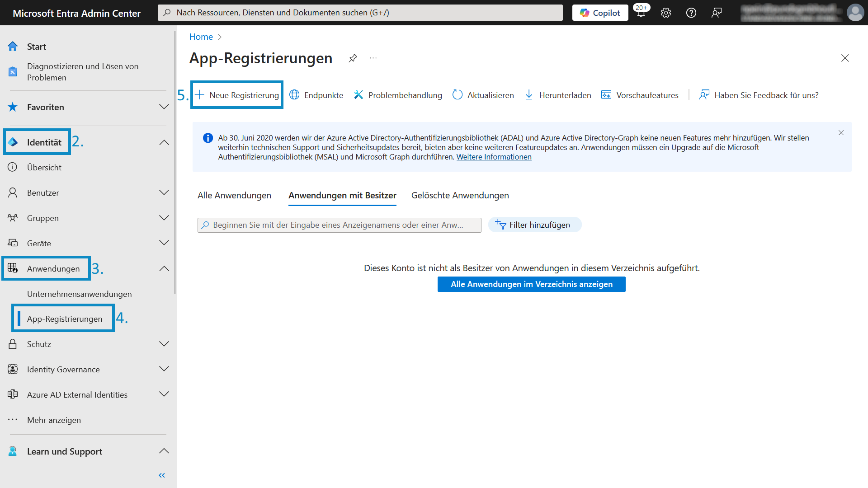Open the settings gear in top bar
The width and height of the screenshot is (868, 488).
(666, 13)
